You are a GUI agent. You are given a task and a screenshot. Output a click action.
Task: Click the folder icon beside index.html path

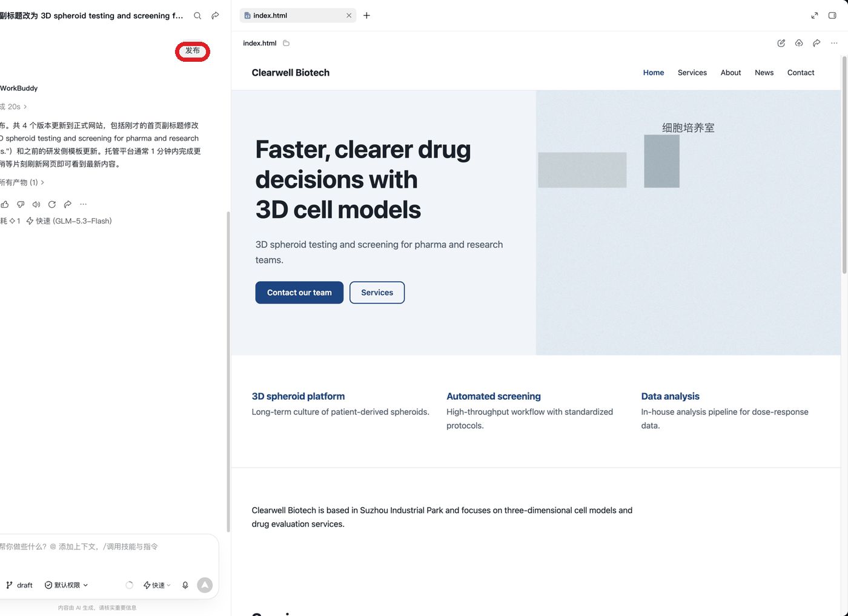(x=287, y=43)
